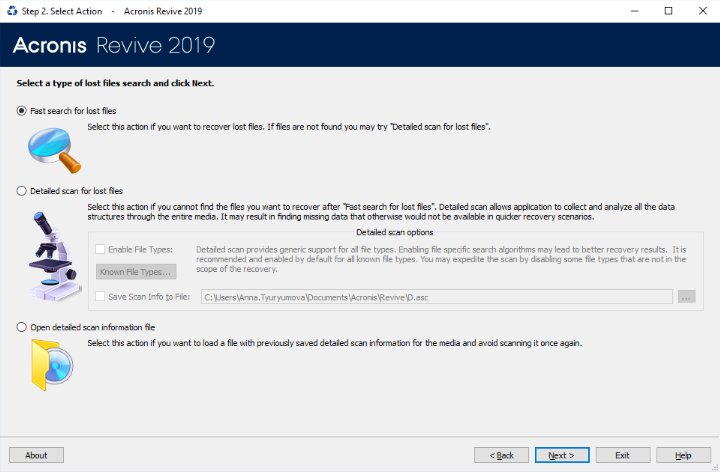
Task: Click the magnifying glass fast search icon
Action: pyautogui.click(x=54, y=150)
